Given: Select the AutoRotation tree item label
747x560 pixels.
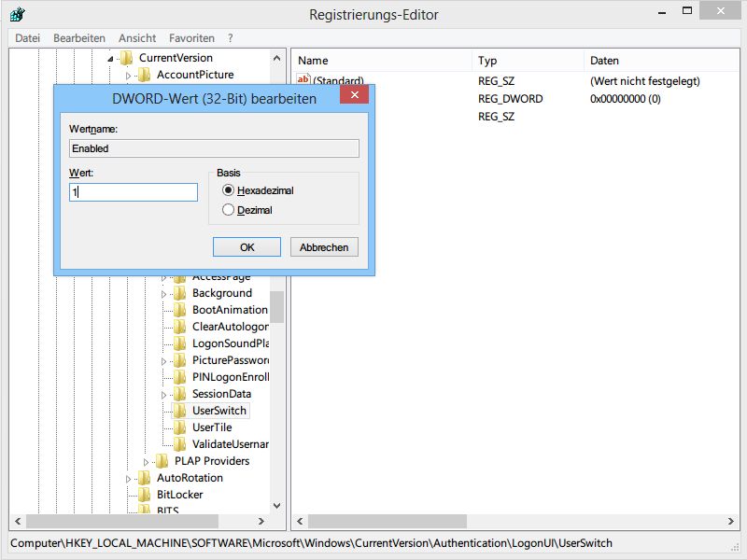Looking at the screenshot, I should tap(190, 478).
